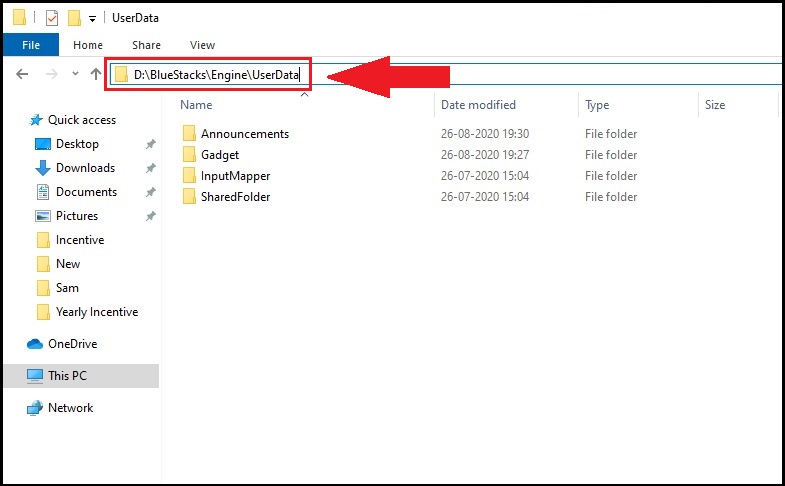Click the Downloads blue arrow icon
Image resolution: width=785 pixels, height=486 pixels.
point(43,168)
